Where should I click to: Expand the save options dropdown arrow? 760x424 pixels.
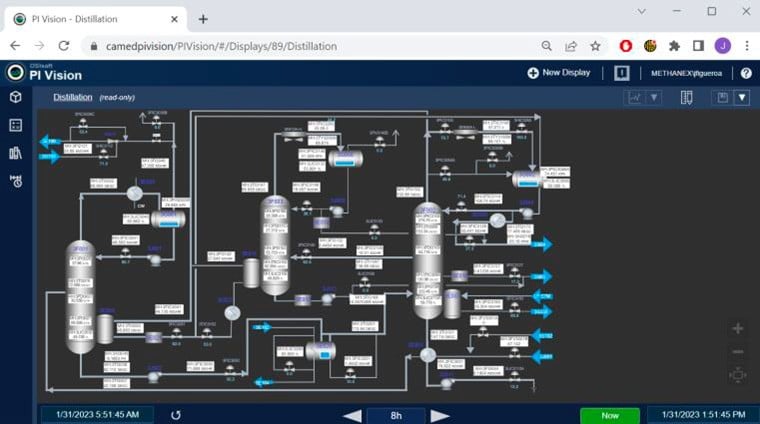(x=742, y=97)
